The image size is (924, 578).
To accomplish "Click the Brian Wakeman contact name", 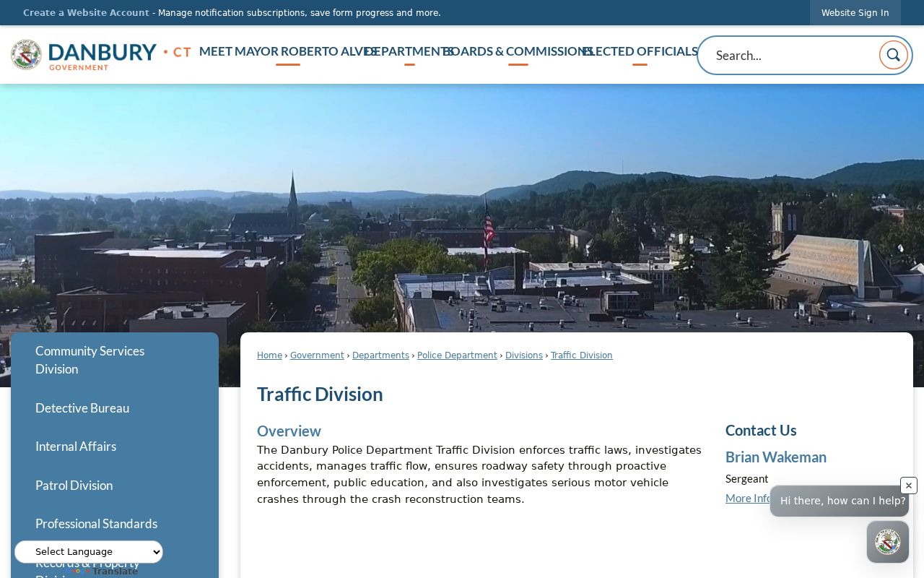I will pos(776,457).
